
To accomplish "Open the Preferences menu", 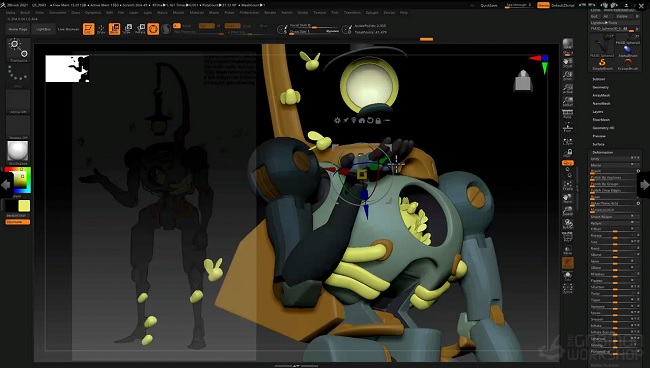I will point(249,13).
